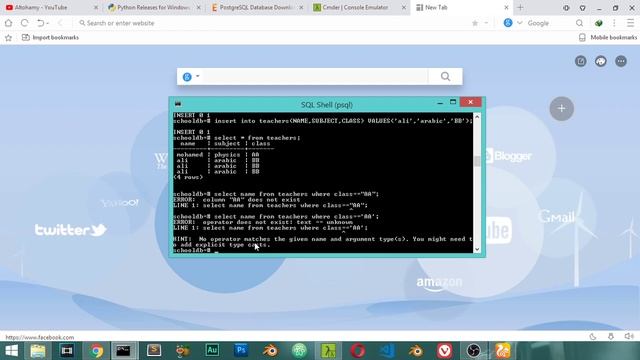Open Google Chrome from the taskbar
Viewport: 640px width, 360px height.
[97, 351]
